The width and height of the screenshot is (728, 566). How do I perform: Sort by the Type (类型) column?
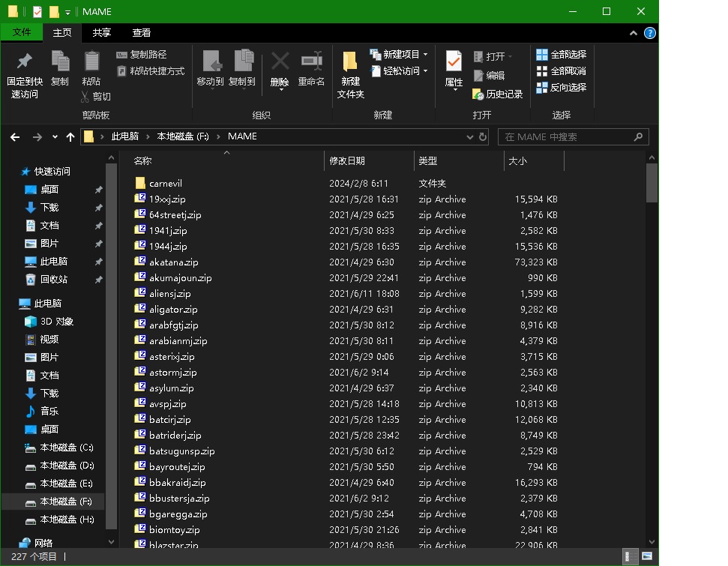(x=427, y=160)
